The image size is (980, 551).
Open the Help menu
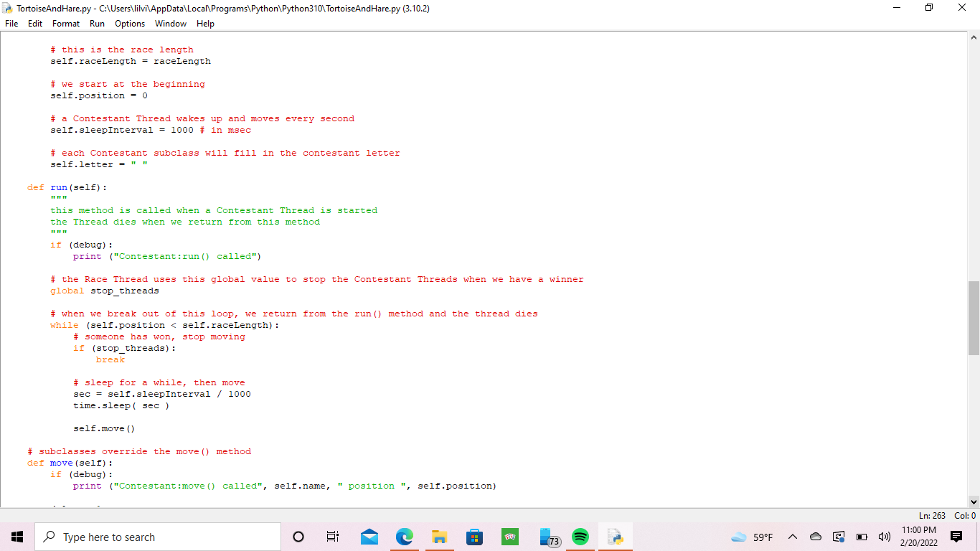(x=205, y=24)
